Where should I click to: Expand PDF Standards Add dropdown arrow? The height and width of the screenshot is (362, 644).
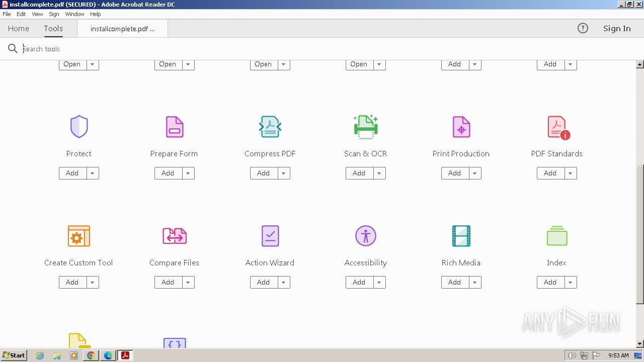coord(571,173)
